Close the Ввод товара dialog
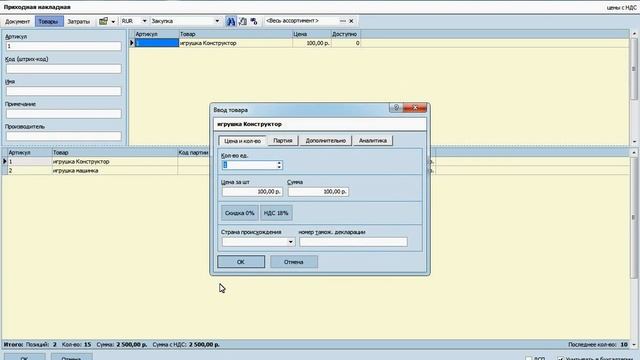This screenshot has width=640, height=360. [x=415, y=108]
